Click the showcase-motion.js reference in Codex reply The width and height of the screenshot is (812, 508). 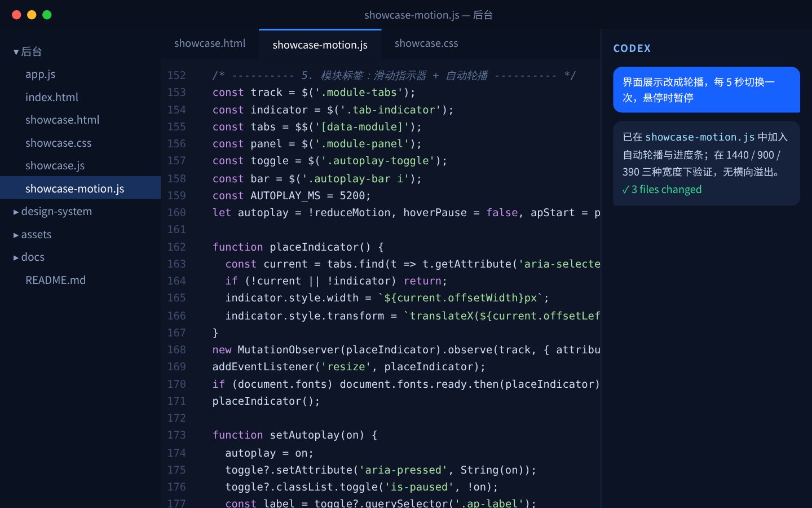click(700, 137)
